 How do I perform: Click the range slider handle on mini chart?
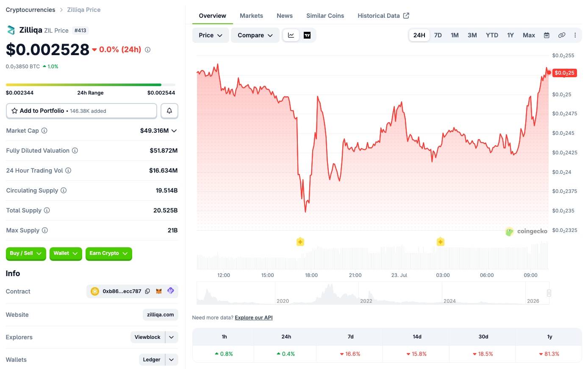tap(549, 293)
